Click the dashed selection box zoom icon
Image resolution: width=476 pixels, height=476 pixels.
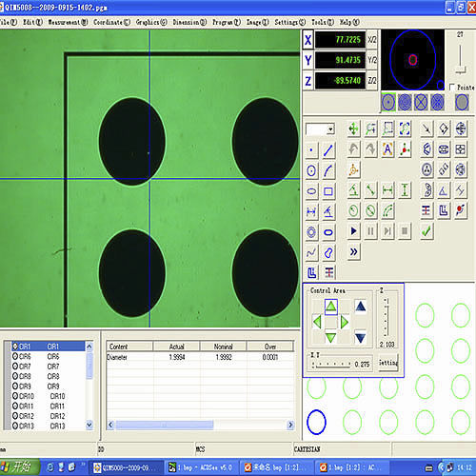[x=387, y=129]
